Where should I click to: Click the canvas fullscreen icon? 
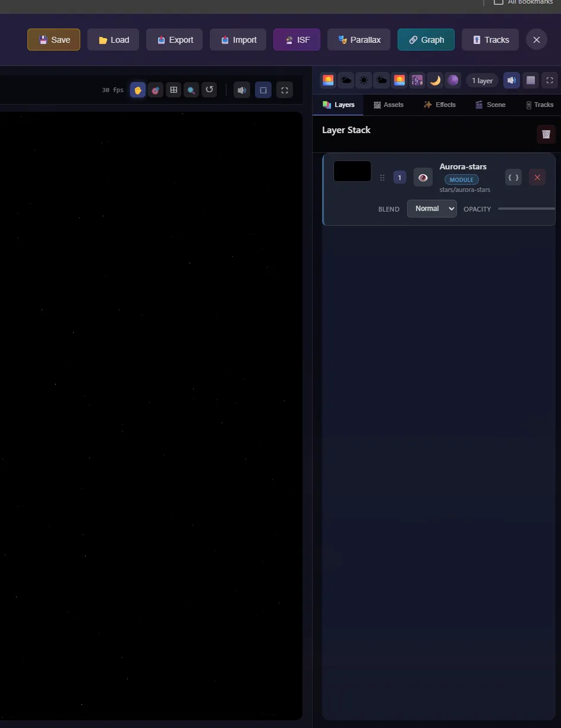click(285, 90)
